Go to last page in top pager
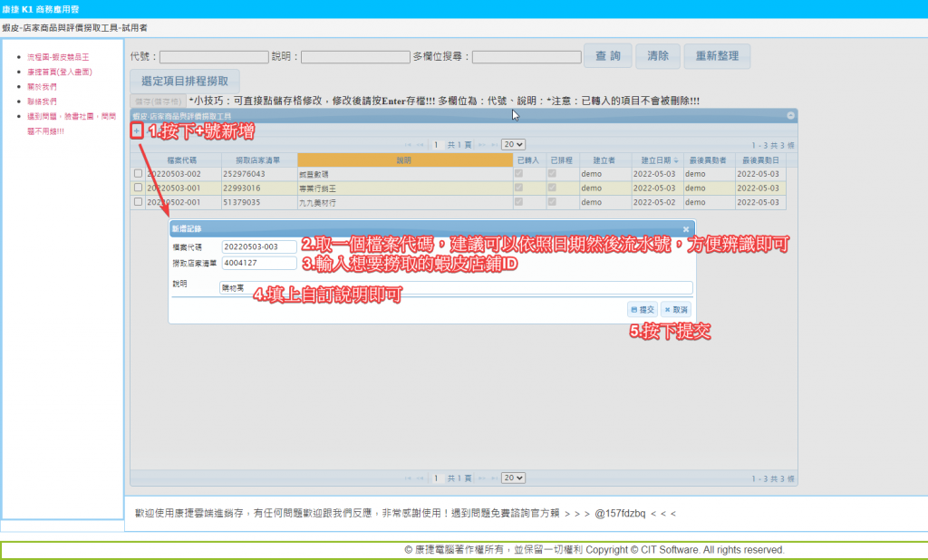Viewport: 928px width, 560px height. (x=493, y=145)
